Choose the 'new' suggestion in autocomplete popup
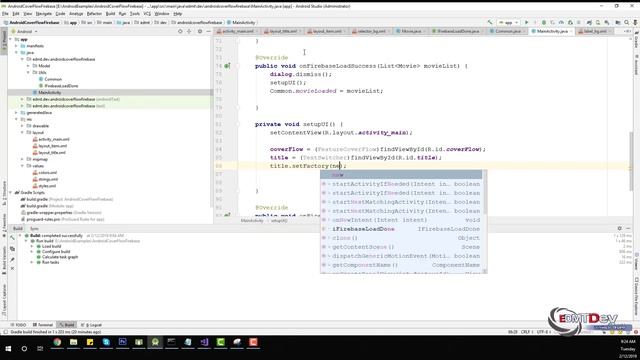 coord(401,175)
